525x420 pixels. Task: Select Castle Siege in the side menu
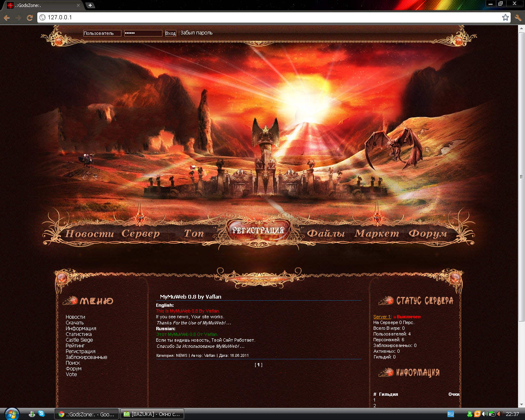pos(79,340)
